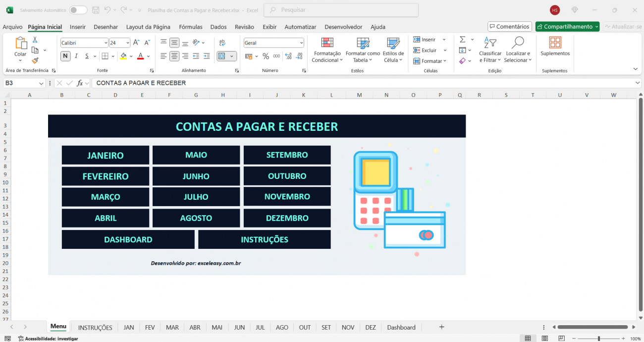Align text to top
The image size is (644, 342).
pos(164,43)
